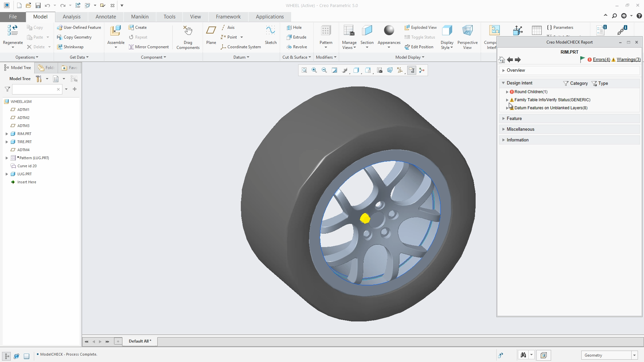Open the Annotate ribbon tab
Image resolution: width=644 pixels, height=362 pixels.
click(x=106, y=17)
